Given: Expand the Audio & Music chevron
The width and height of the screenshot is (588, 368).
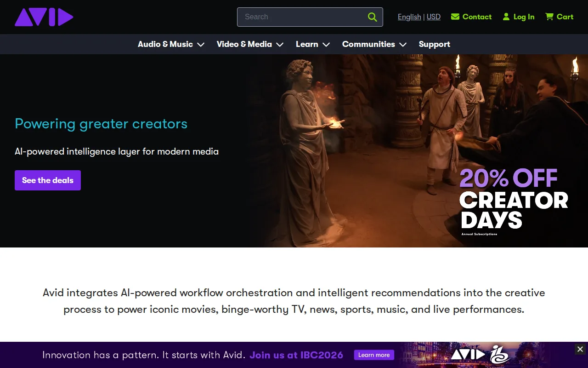Looking at the screenshot, I should click(x=201, y=45).
